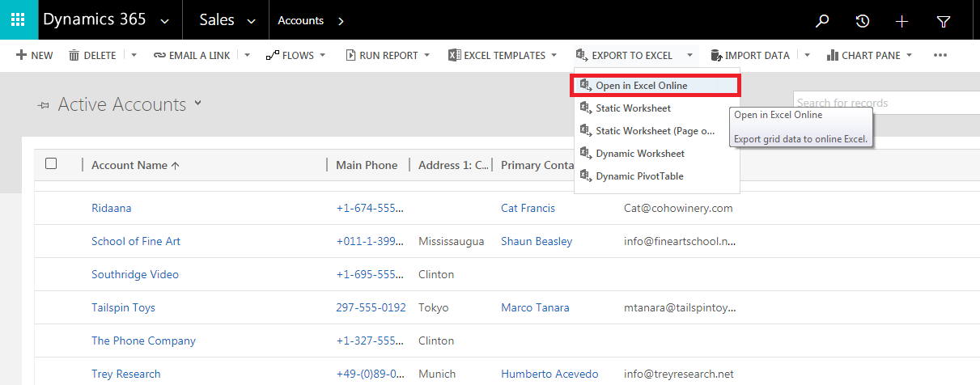Screen dimensions: 980x385
Task: Click the pin view icon beside Active Accounts
Action: [x=44, y=105]
